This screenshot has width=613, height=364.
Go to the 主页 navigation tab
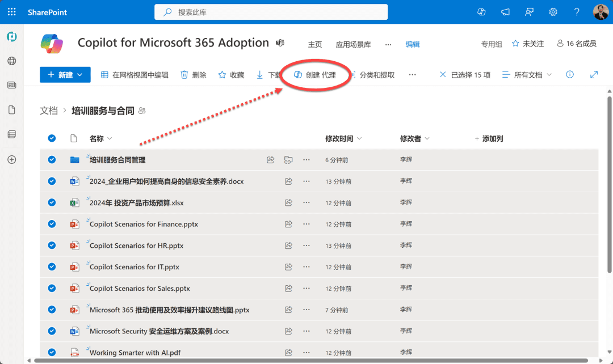(315, 44)
